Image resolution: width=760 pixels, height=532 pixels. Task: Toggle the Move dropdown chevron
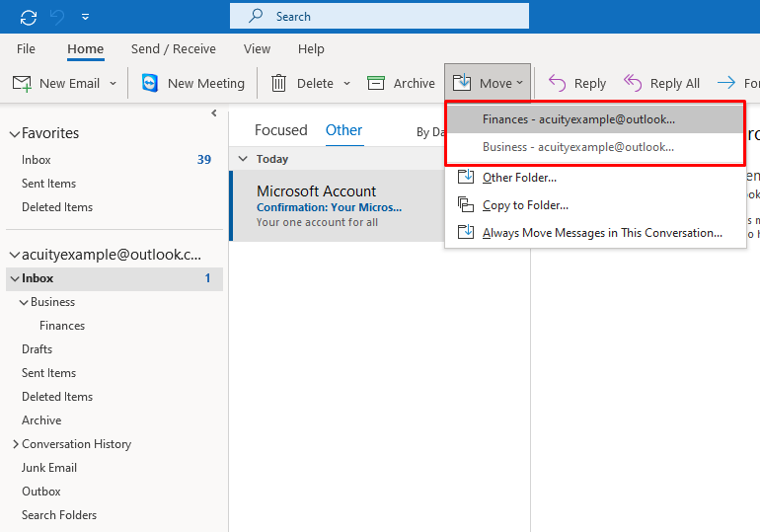click(x=519, y=83)
